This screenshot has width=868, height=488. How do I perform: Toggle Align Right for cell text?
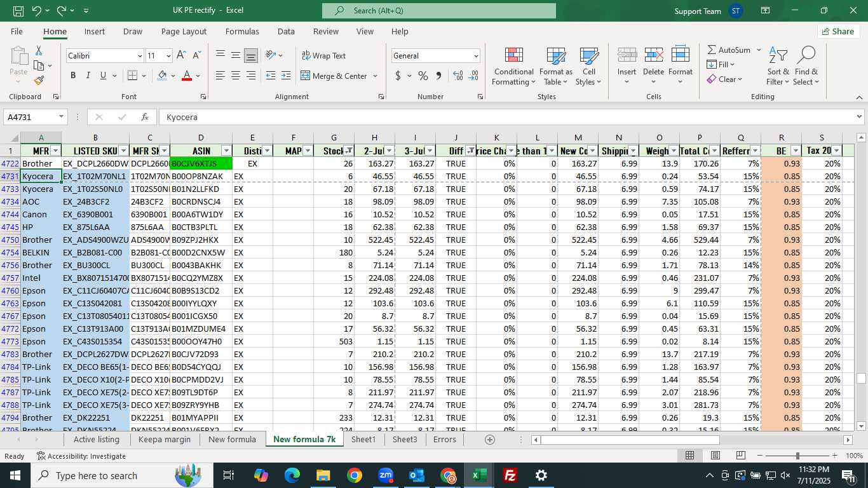pos(251,76)
